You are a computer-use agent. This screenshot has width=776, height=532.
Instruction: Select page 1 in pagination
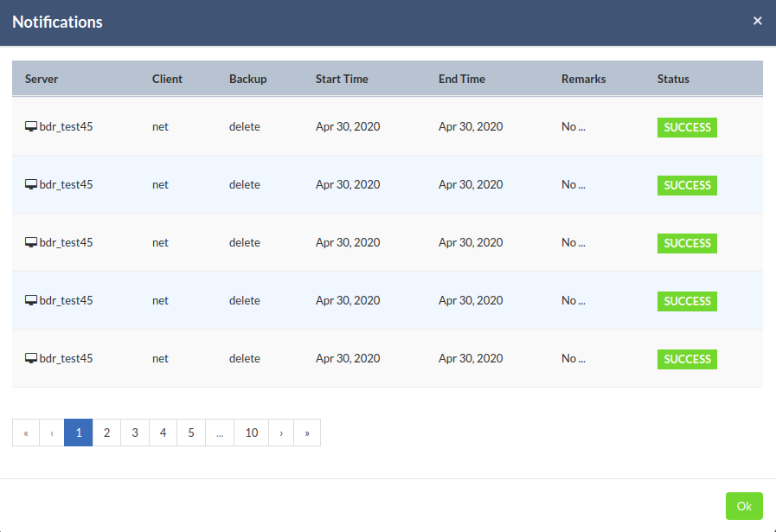[78, 433]
